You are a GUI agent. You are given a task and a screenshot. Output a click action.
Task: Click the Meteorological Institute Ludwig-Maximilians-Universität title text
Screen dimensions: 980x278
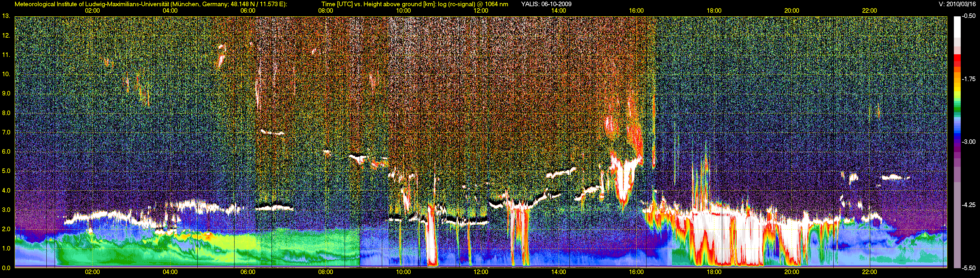click(x=151, y=4)
